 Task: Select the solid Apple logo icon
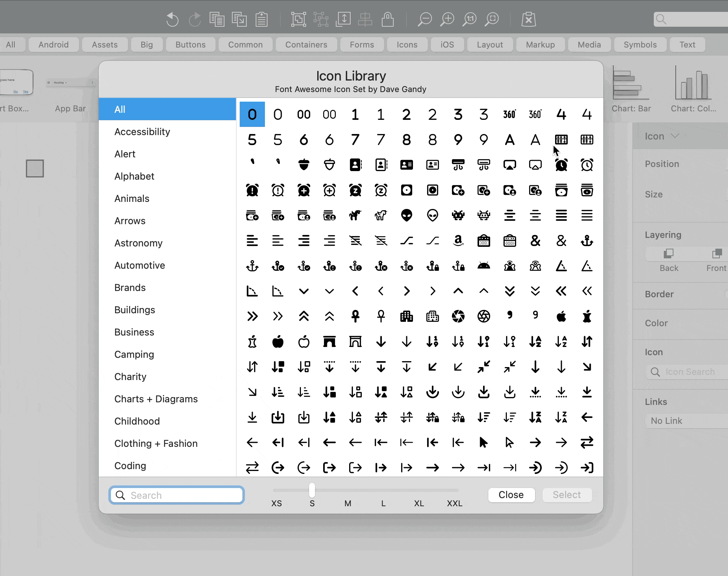coord(561,317)
